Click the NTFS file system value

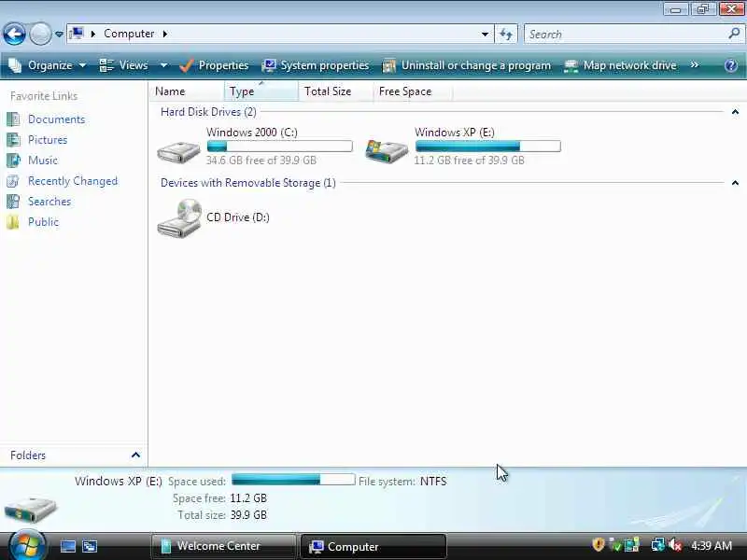[x=433, y=482]
